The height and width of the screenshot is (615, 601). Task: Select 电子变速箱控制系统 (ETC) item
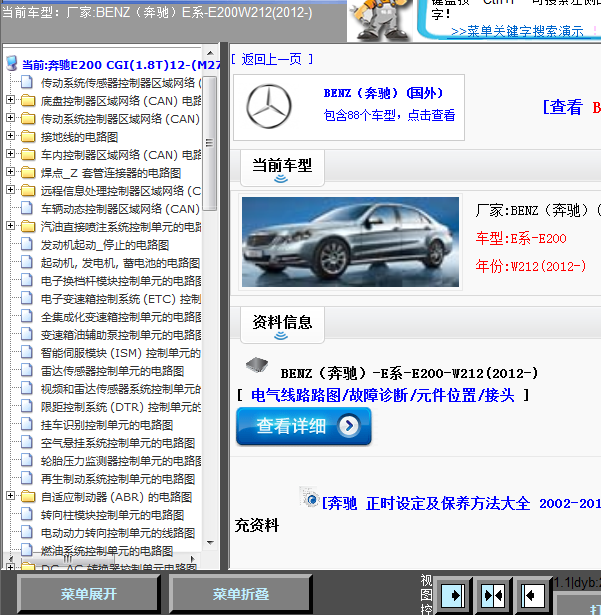click(x=121, y=299)
